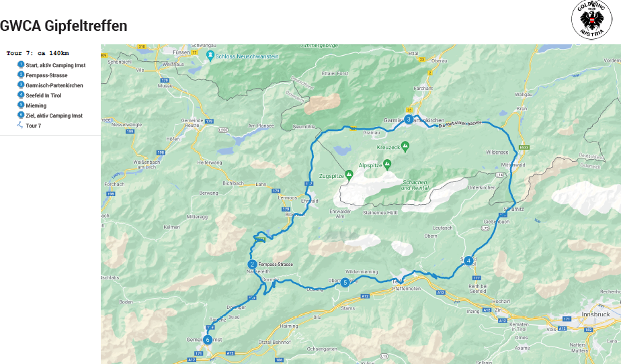Click the Innsbruck city label on map
The width and height of the screenshot is (621, 364).
pos(595,314)
